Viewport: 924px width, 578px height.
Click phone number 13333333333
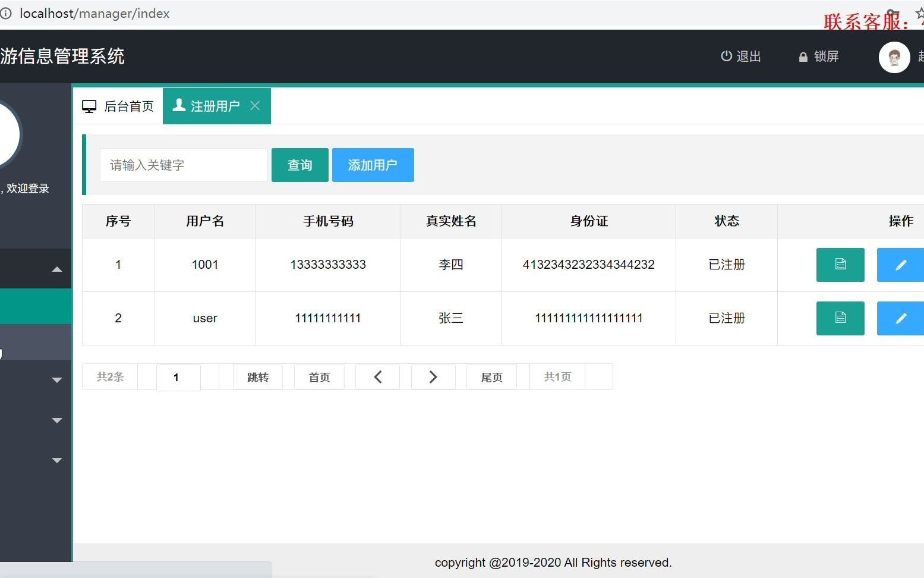[x=328, y=265]
